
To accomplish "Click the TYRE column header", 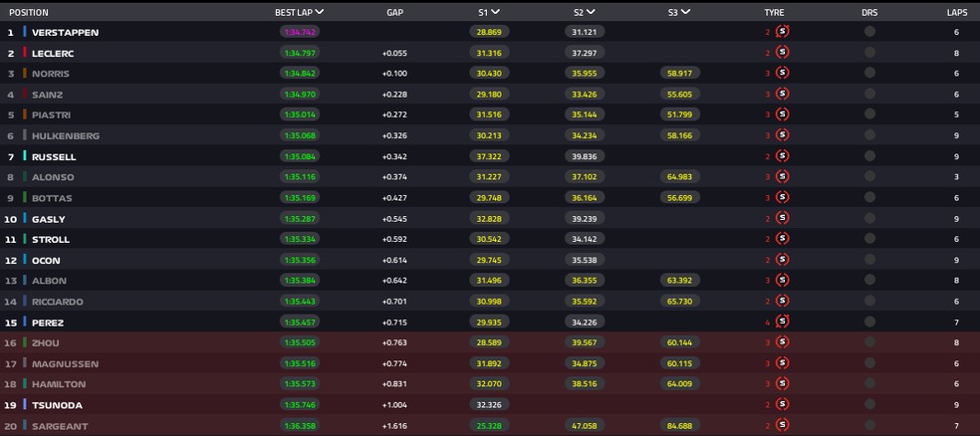I will point(774,13).
